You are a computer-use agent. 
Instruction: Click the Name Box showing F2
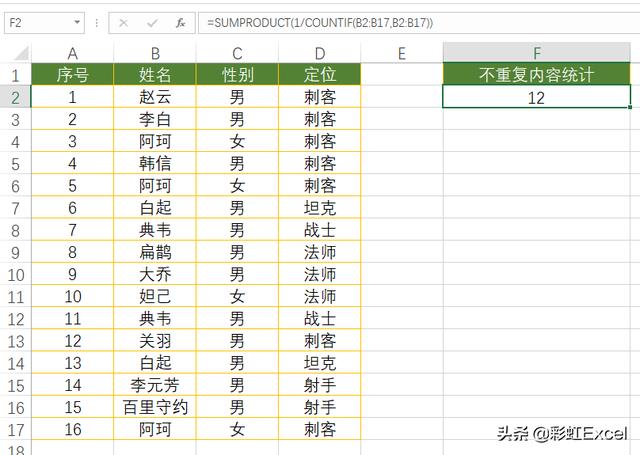point(44,22)
